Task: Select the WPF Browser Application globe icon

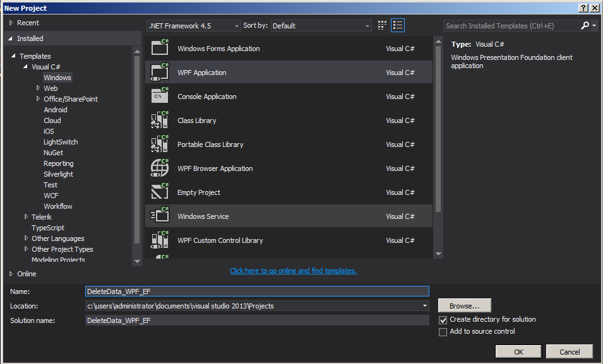Action: [x=160, y=168]
